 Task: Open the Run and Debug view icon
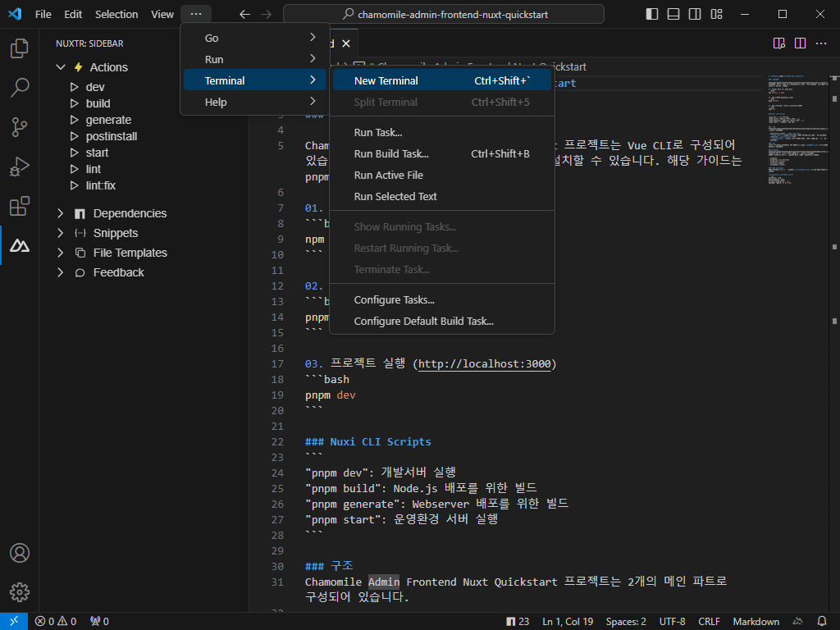(20, 167)
